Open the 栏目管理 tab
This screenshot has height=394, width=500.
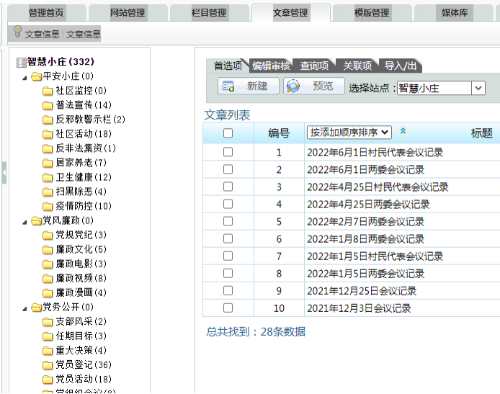coord(209,13)
